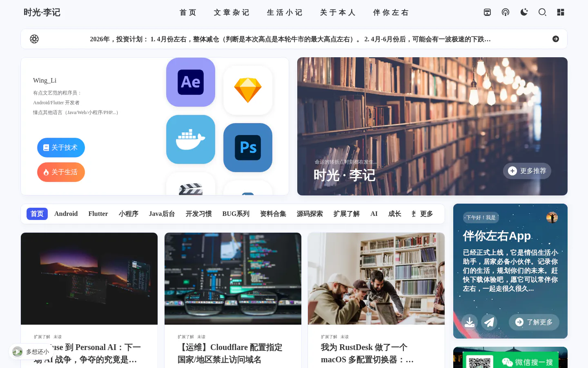Click the Photoshop app icon
The width and height of the screenshot is (588, 368).
pos(248,148)
